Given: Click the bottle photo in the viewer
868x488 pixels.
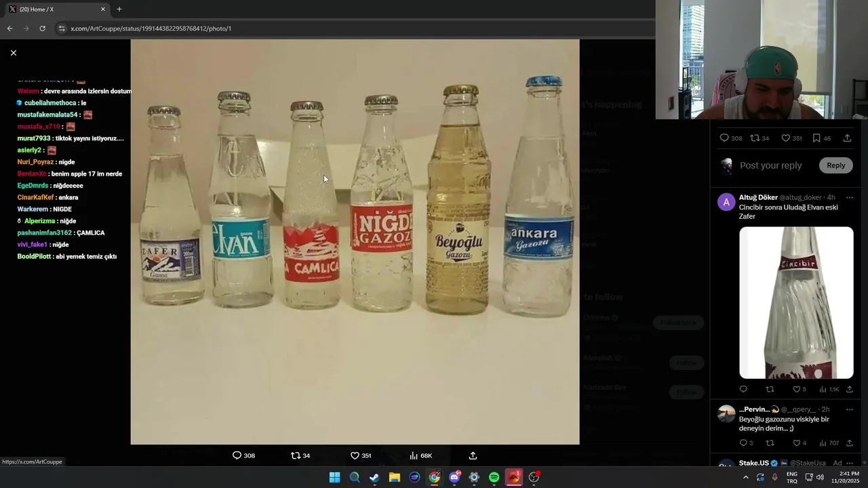Looking at the screenshot, I should [x=355, y=242].
